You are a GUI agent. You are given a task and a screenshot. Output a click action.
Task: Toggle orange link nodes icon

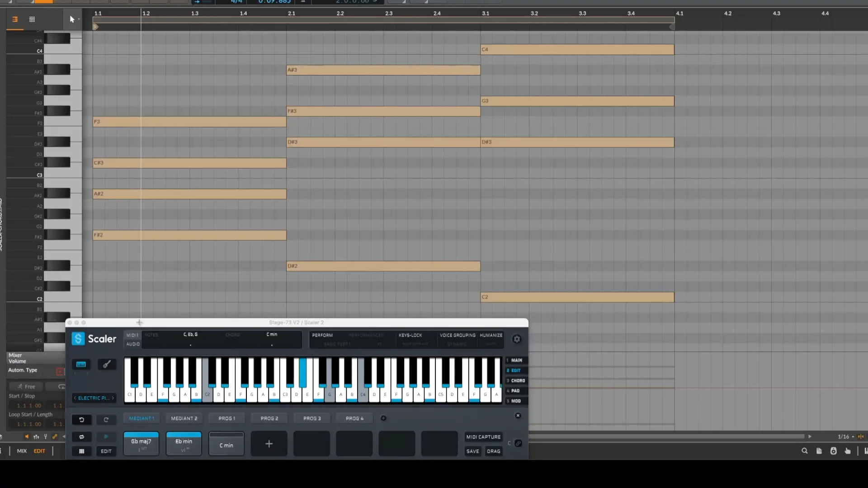[55, 436]
